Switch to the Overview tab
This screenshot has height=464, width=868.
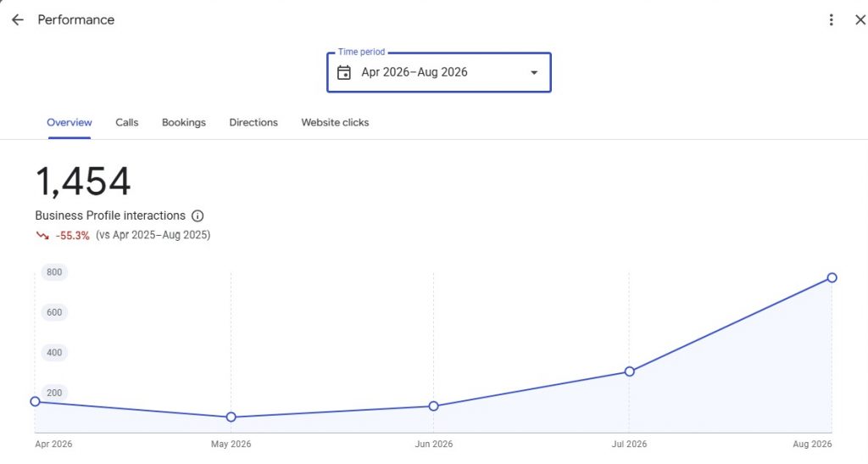(70, 122)
